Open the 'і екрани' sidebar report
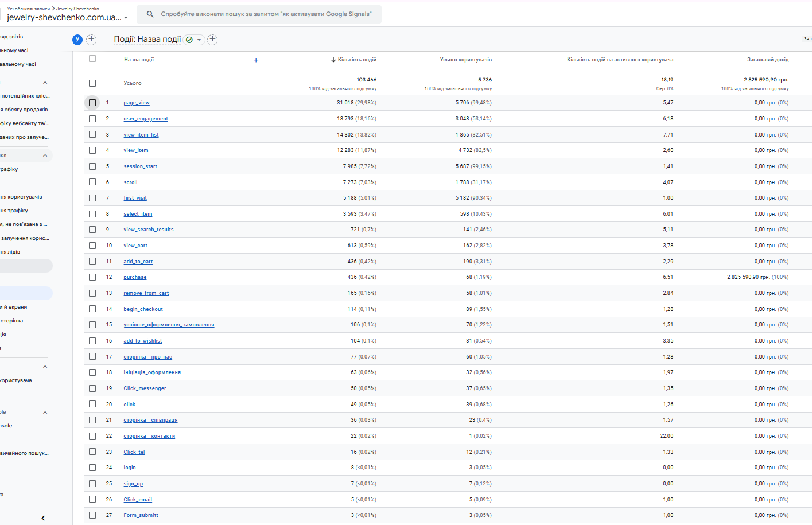The width and height of the screenshot is (812, 525). point(14,307)
